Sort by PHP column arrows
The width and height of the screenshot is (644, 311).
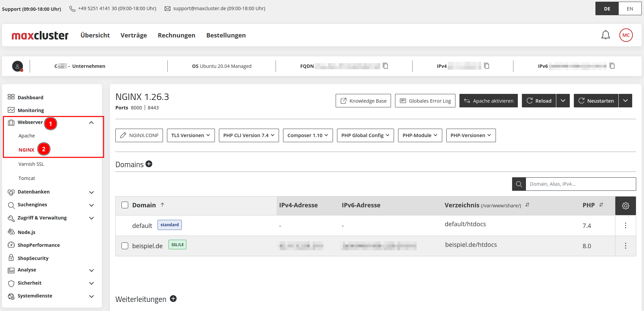601,205
